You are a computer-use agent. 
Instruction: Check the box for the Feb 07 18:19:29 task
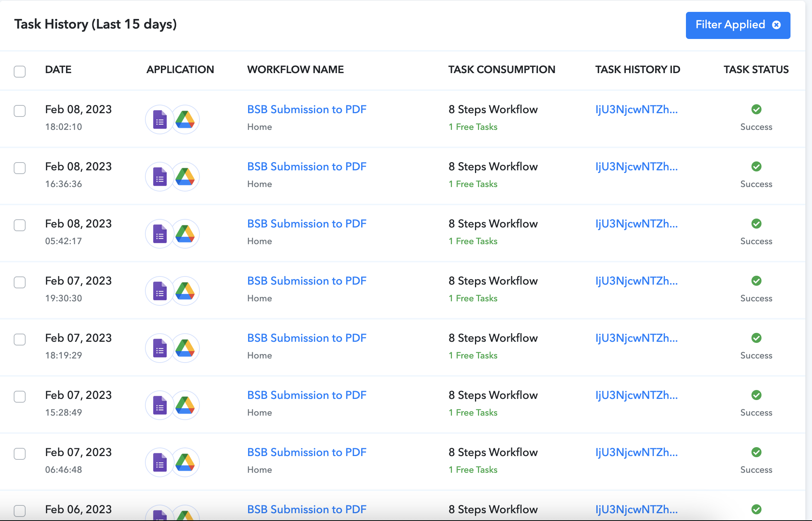pyautogui.click(x=20, y=340)
